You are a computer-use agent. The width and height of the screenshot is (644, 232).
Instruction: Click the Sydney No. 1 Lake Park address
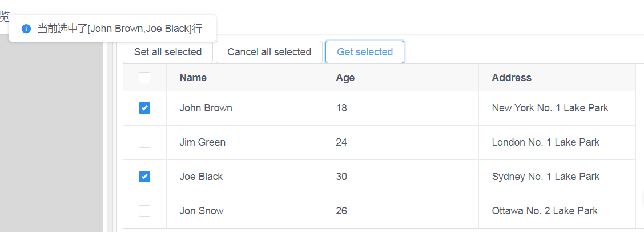pos(545,177)
